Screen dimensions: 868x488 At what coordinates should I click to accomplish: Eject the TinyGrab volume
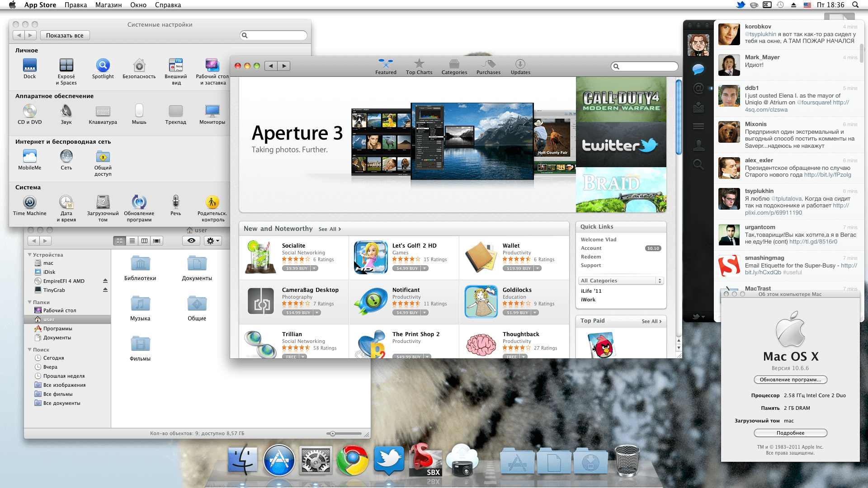click(105, 290)
